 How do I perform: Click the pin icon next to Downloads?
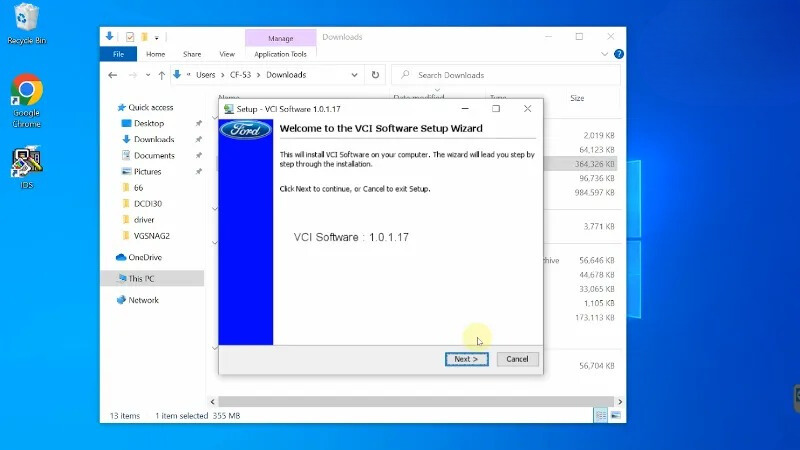[198, 139]
